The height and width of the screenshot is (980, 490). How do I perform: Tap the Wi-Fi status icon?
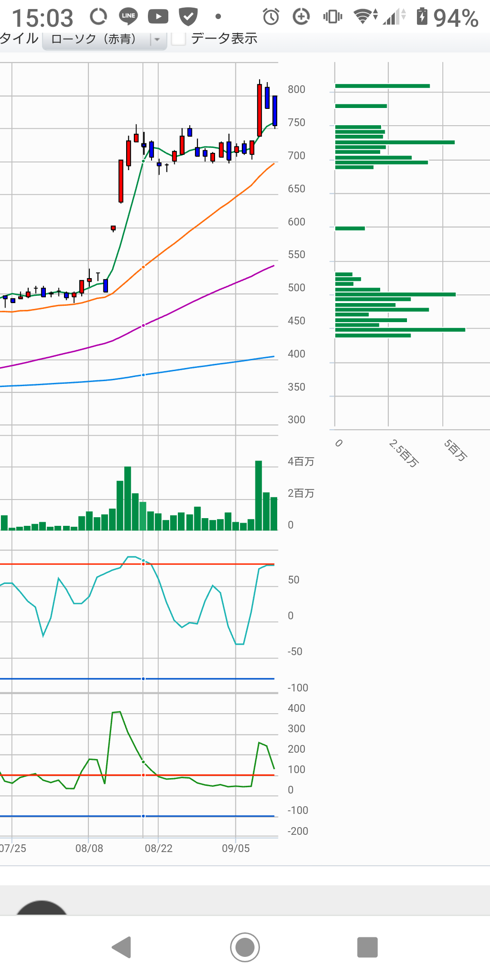point(365,17)
